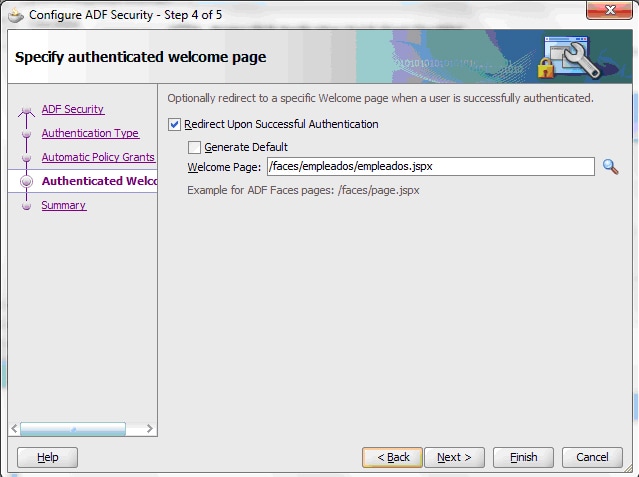Go back with the Back button
Viewport: 639px width, 477px height.
(x=392, y=457)
